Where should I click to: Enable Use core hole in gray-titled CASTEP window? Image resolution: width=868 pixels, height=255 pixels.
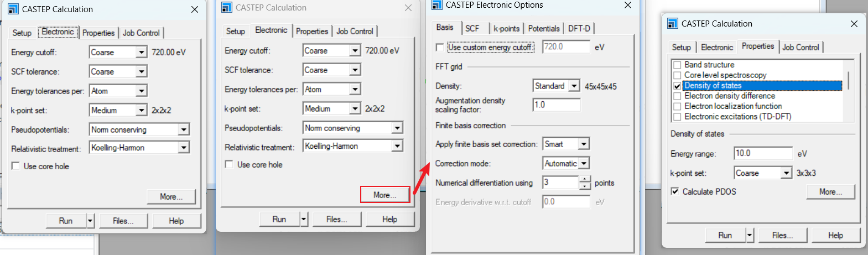click(x=229, y=164)
